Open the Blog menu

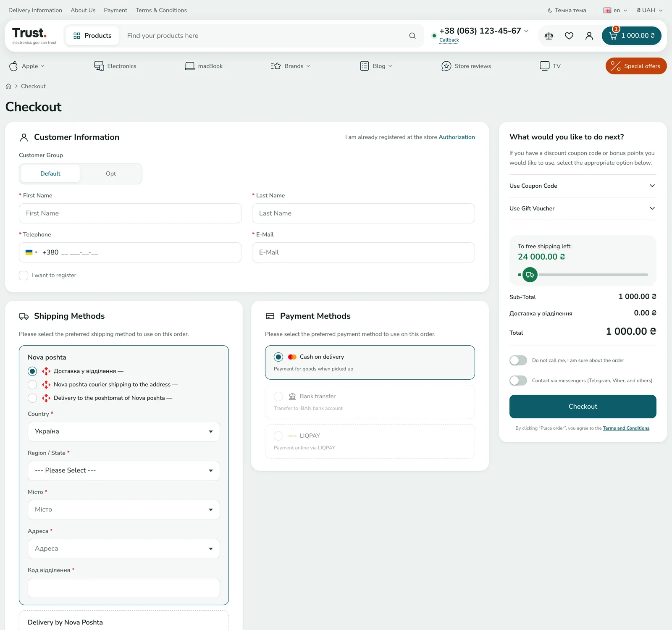[376, 66]
